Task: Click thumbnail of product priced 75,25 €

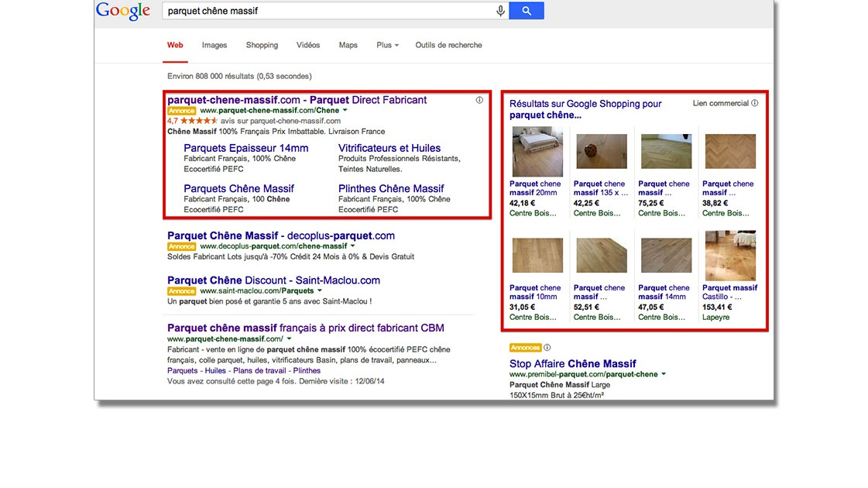Action: click(666, 151)
